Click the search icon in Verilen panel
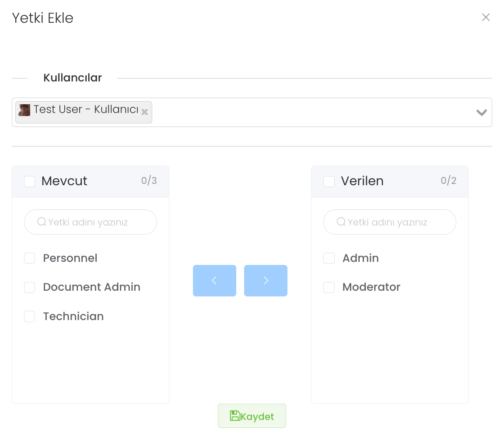The height and width of the screenshot is (444, 504). (341, 222)
